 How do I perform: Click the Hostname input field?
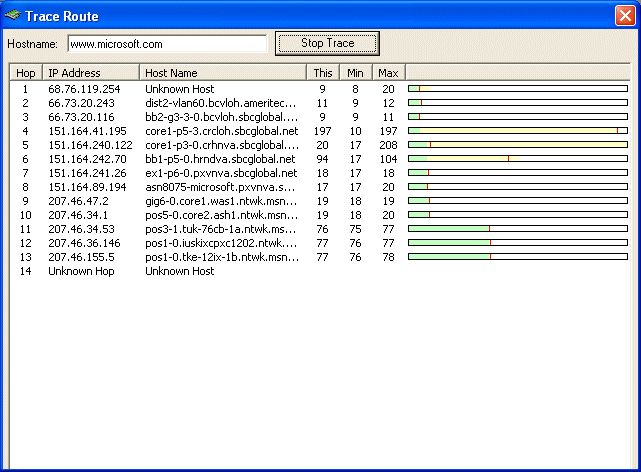coord(166,44)
